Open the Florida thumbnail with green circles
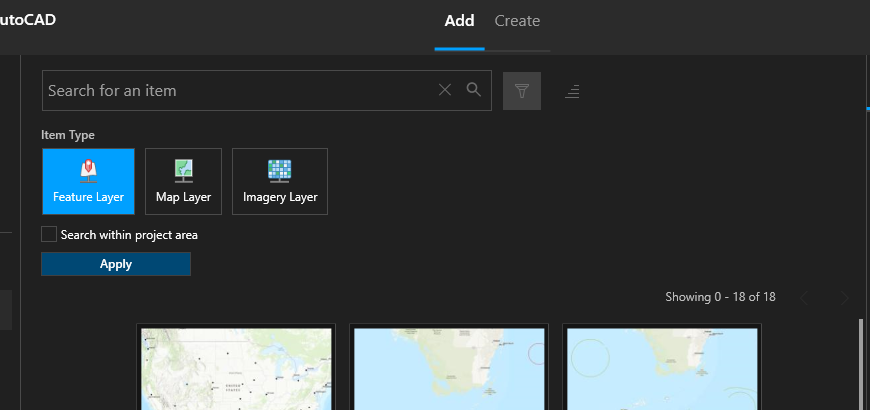Viewport: 870px width, 410px height. (x=662, y=367)
